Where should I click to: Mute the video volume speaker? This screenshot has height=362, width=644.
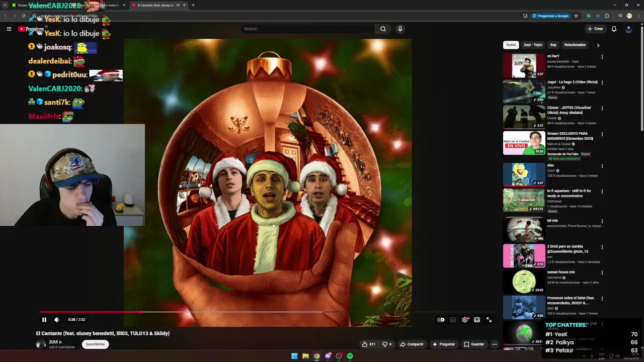click(x=57, y=320)
